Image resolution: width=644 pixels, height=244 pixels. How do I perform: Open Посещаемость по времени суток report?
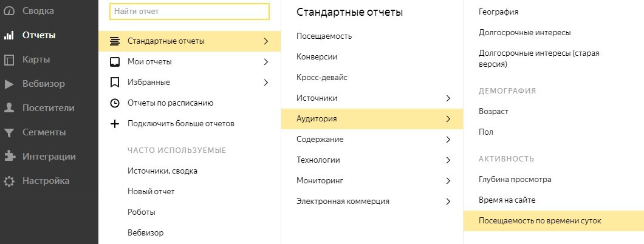pos(553,221)
